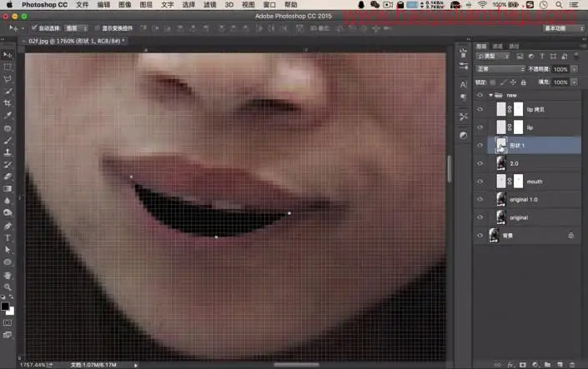Change screen mode icon in toolbox
The image size is (588, 369).
(x=8, y=335)
